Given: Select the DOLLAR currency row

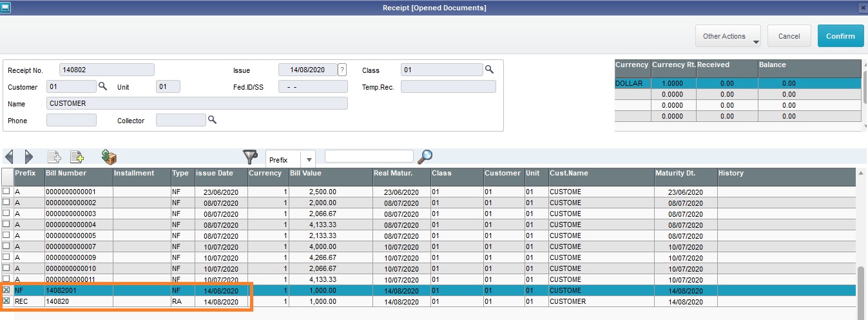Looking at the screenshot, I should [x=738, y=83].
